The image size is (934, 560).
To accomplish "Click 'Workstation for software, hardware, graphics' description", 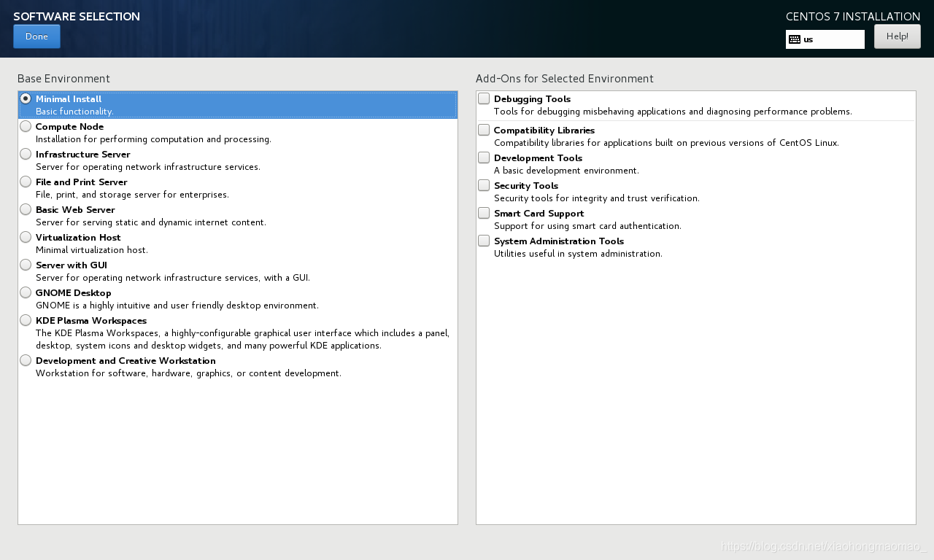I will (188, 373).
